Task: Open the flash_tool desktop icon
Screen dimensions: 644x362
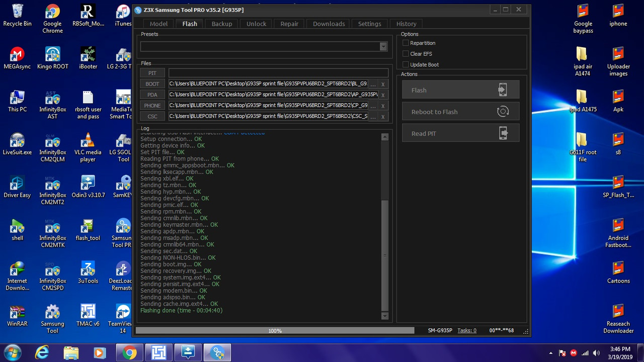Action: (x=88, y=229)
